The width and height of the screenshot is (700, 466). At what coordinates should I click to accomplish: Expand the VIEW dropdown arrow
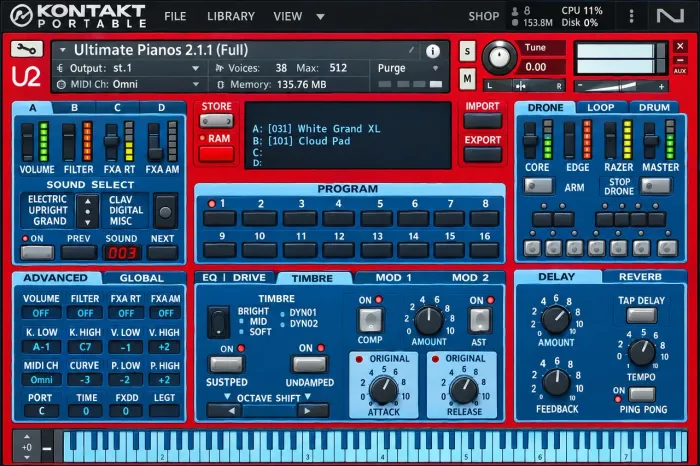(320, 17)
